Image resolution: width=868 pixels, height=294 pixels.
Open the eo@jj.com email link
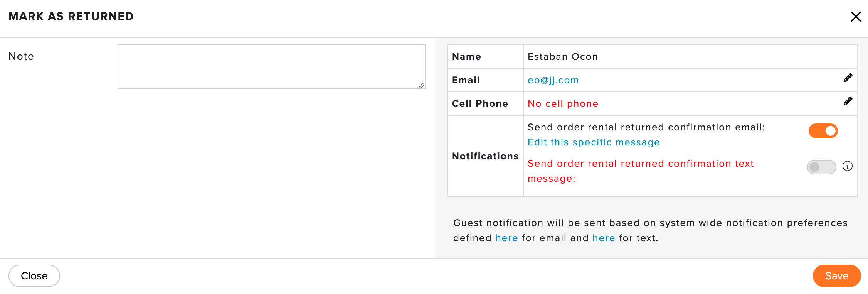tap(553, 80)
